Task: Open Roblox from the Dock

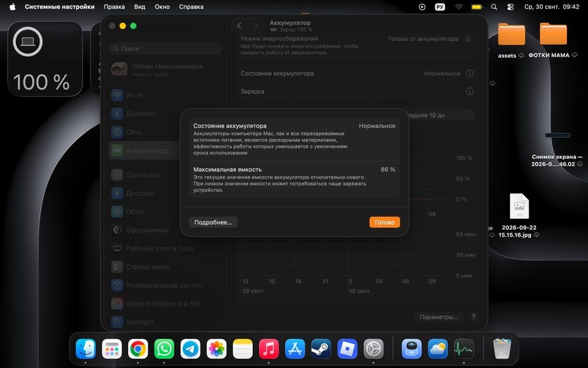Action: tap(348, 349)
